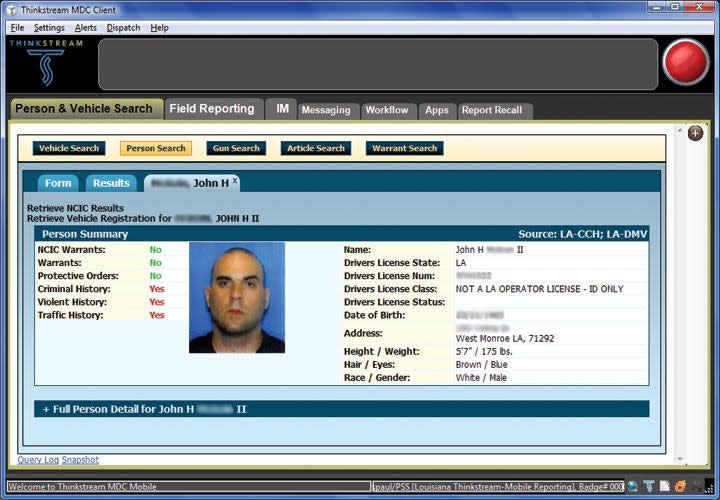The width and height of the screenshot is (720, 500).
Task: Open the Query Log link
Action: click(x=38, y=460)
